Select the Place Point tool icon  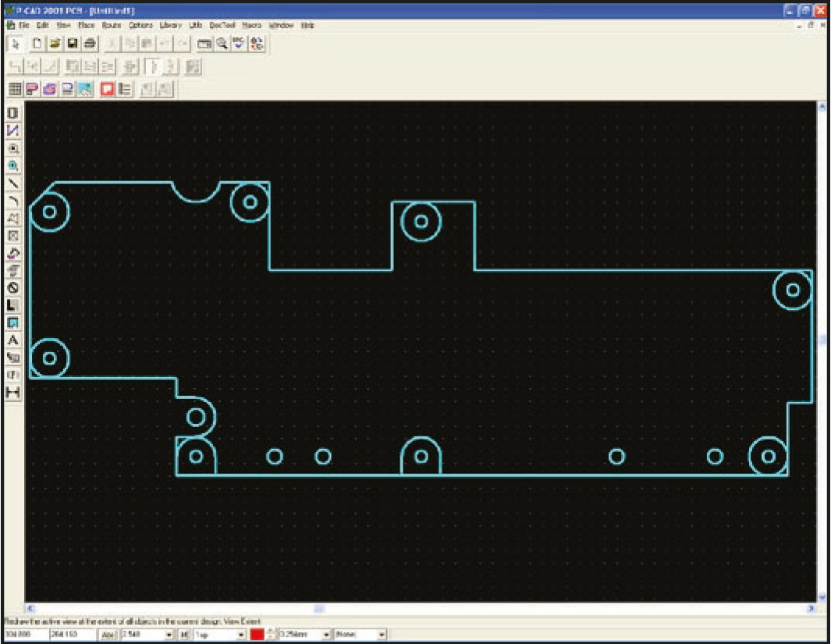click(x=13, y=236)
